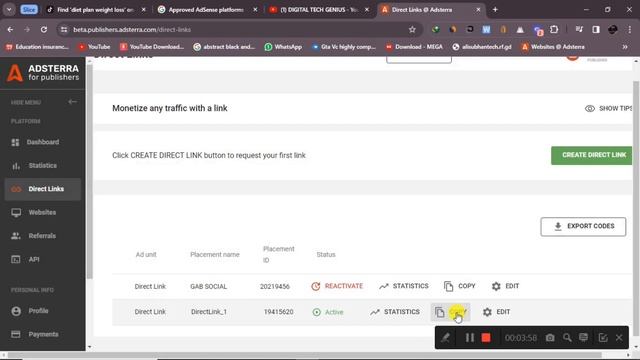Open the YouTube Download bookmark
The height and width of the screenshot is (360, 640).
[x=152, y=47]
